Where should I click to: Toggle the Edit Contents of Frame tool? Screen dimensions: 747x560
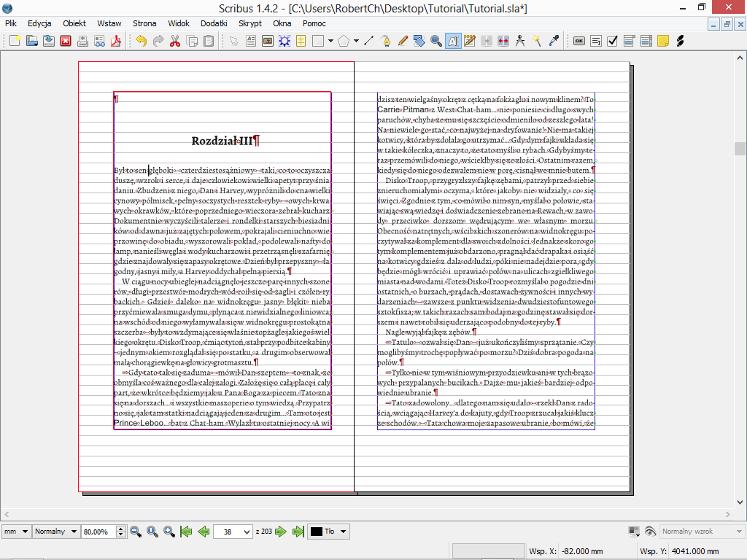(452, 41)
